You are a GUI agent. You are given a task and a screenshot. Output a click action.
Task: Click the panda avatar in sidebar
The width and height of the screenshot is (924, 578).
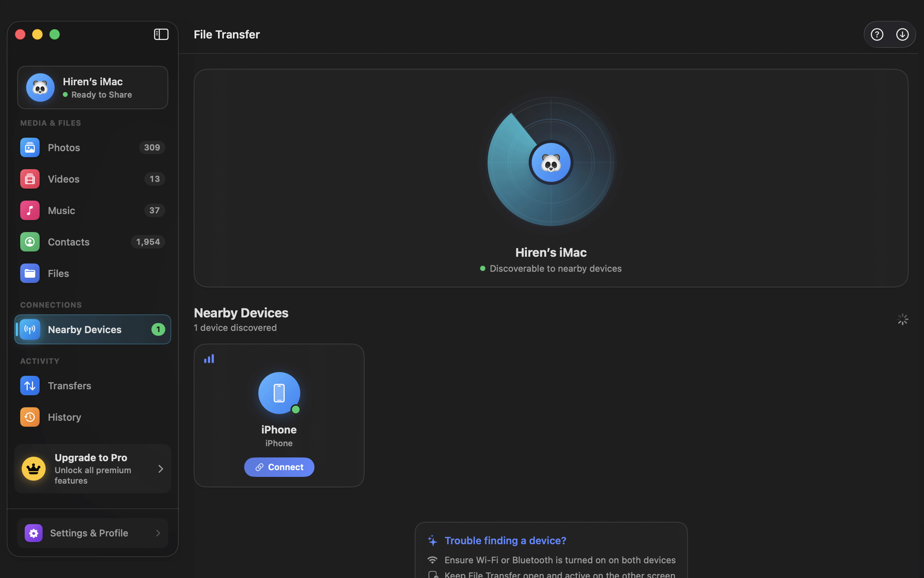click(x=40, y=88)
